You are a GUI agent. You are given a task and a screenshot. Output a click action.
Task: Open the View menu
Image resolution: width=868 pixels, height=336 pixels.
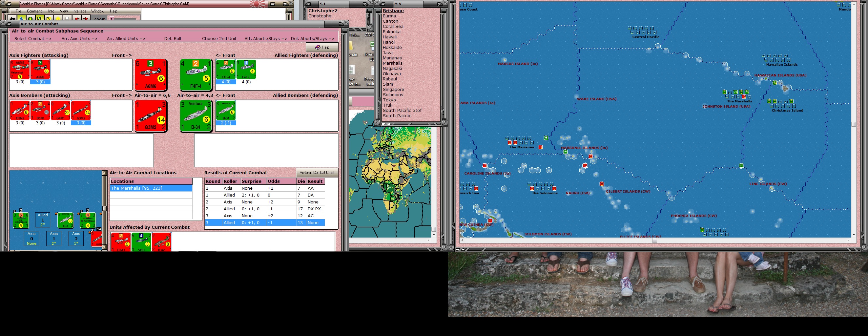point(64,11)
